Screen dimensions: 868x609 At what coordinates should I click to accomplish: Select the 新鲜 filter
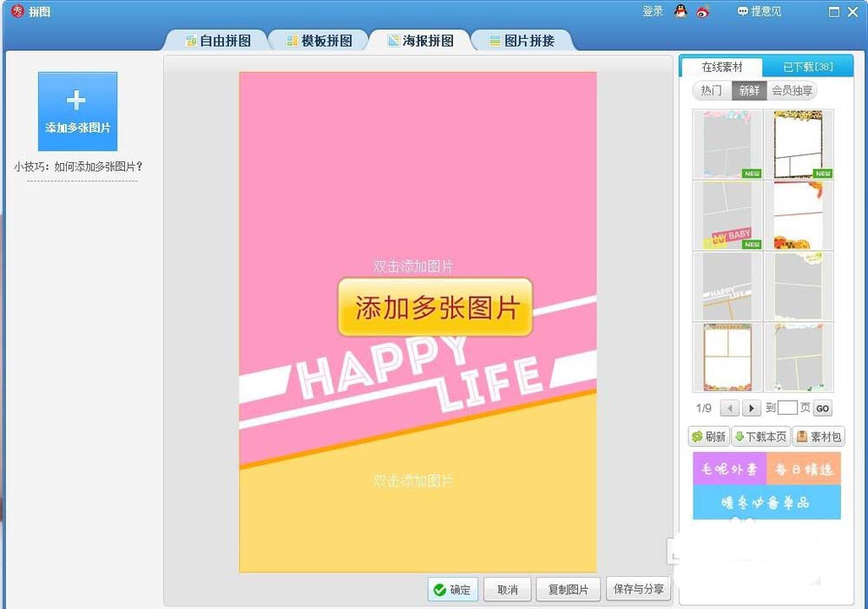(749, 90)
